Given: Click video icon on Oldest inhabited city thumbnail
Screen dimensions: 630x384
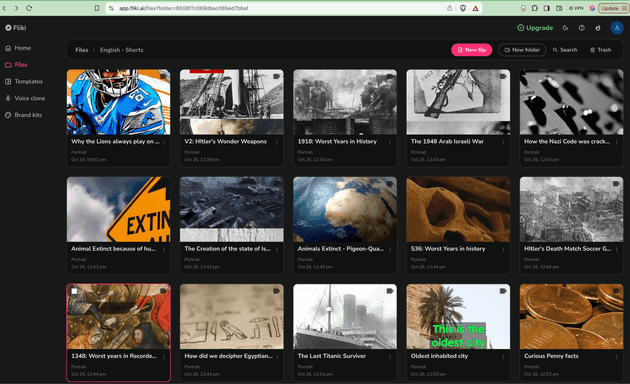Looking at the screenshot, I should tap(503, 290).
